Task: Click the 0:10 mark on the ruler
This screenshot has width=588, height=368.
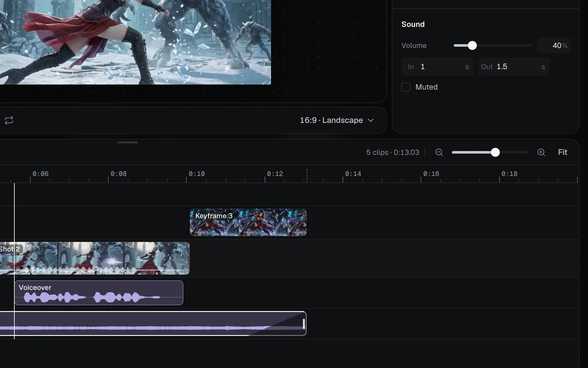Action: coord(197,174)
